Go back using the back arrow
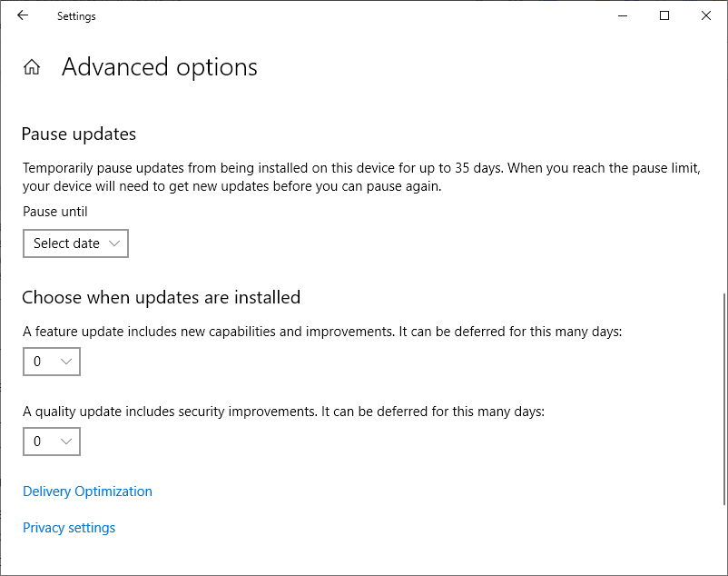The width and height of the screenshot is (728, 576). click(x=23, y=15)
